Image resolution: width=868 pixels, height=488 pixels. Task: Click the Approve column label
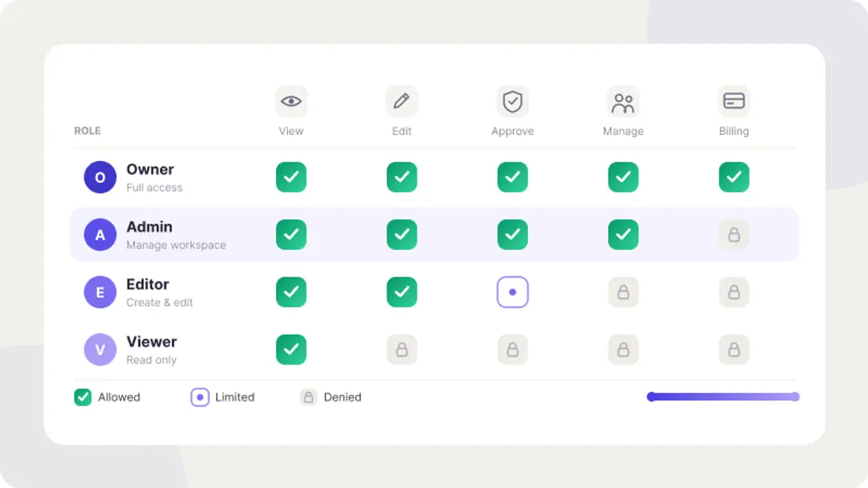click(513, 131)
